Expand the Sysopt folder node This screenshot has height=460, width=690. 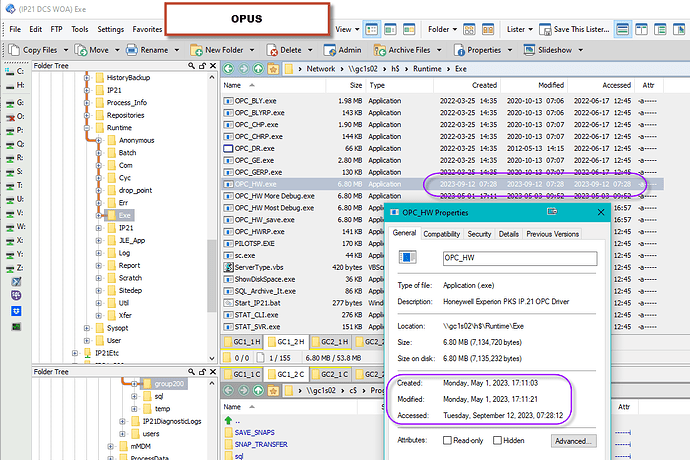coord(87,328)
